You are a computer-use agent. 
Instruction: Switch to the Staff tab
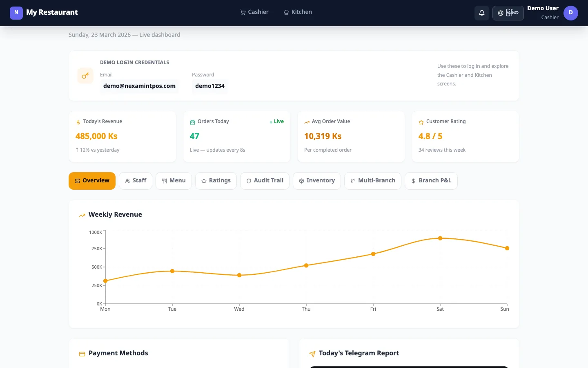click(x=136, y=181)
